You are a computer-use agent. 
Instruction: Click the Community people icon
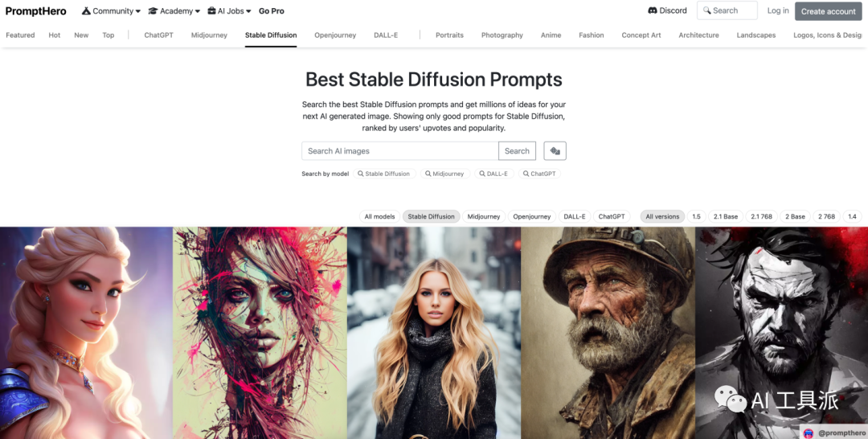[x=86, y=10]
